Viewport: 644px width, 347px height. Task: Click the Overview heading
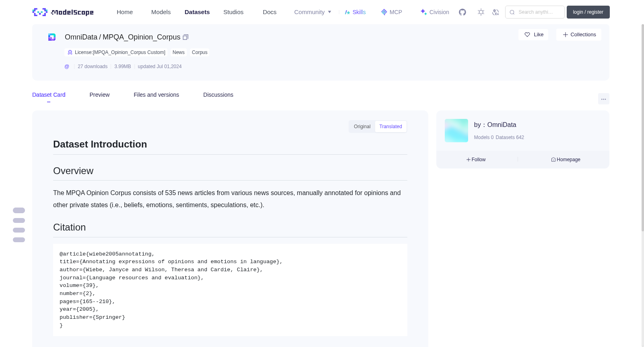73,171
